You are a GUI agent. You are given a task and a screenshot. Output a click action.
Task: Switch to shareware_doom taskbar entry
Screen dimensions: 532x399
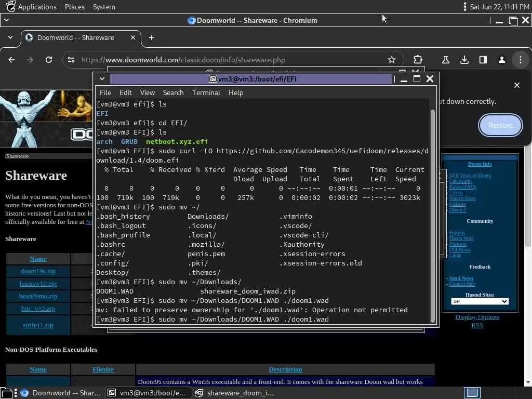coord(235,393)
